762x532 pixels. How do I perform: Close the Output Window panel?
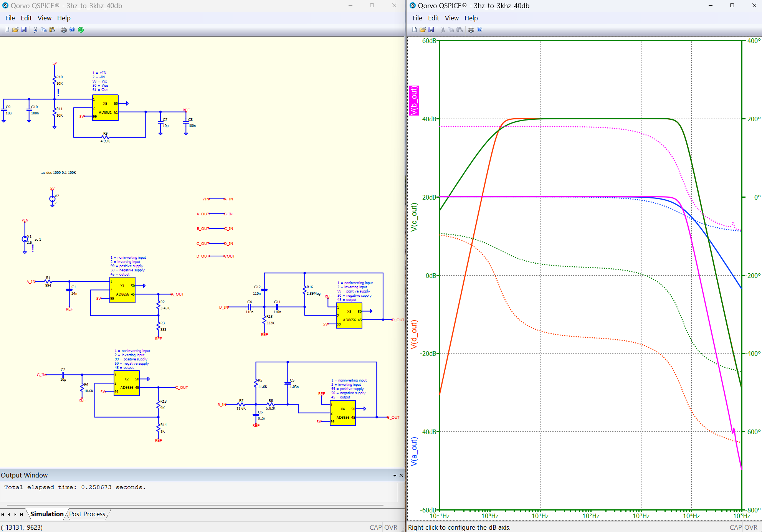pos(401,476)
